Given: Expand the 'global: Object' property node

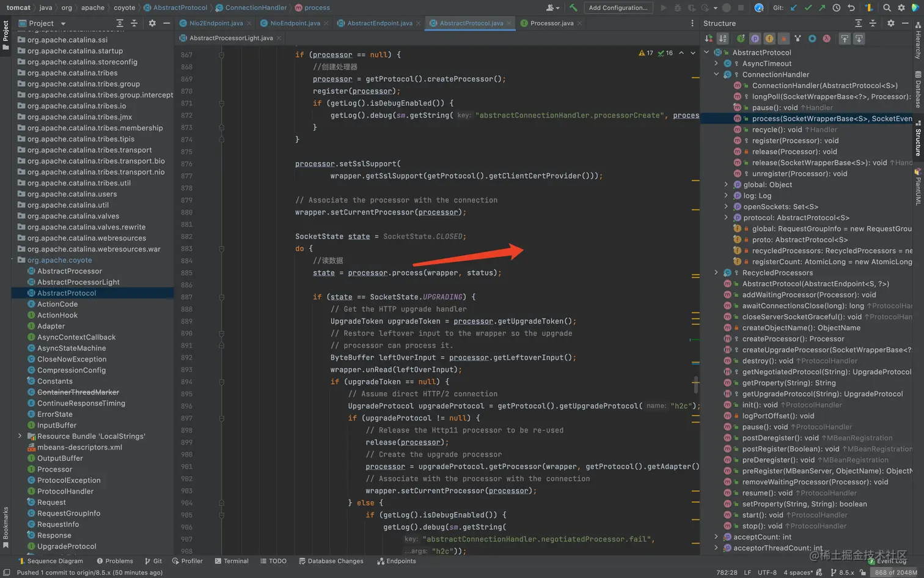Looking at the screenshot, I should point(726,185).
